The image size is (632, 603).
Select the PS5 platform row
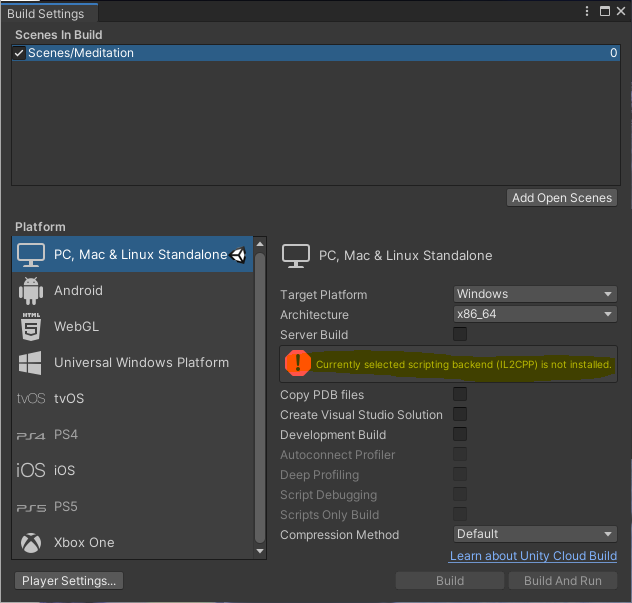click(133, 506)
